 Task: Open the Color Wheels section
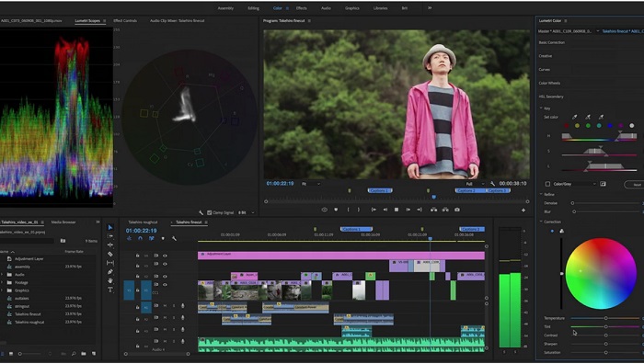(x=549, y=83)
